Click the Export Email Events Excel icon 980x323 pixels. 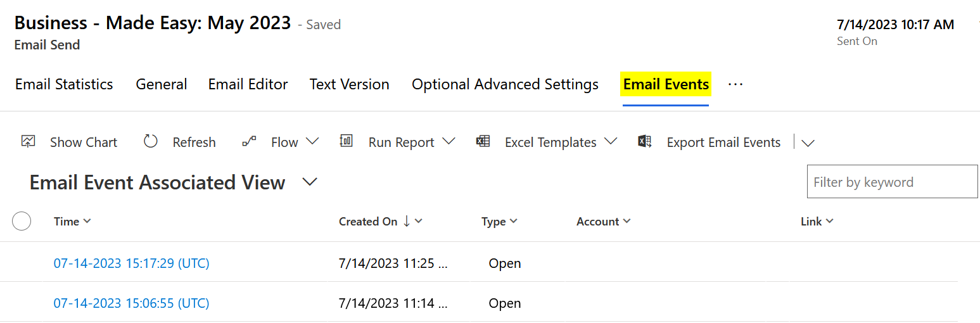(645, 141)
